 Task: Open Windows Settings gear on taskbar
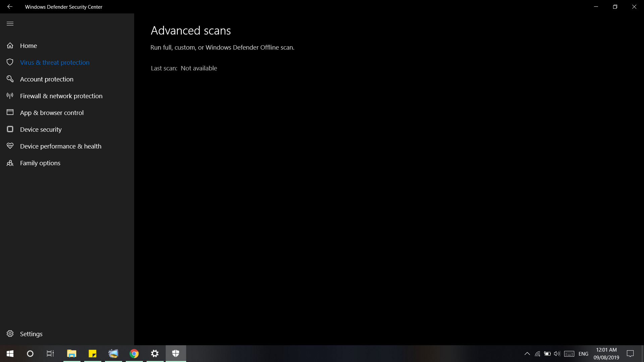click(x=155, y=354)
